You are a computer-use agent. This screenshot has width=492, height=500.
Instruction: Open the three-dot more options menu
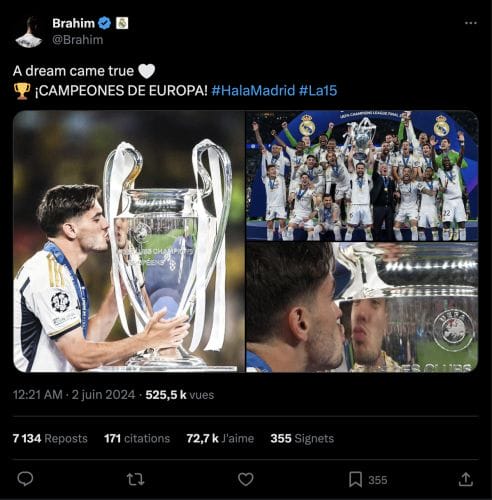tap(471, 23)
